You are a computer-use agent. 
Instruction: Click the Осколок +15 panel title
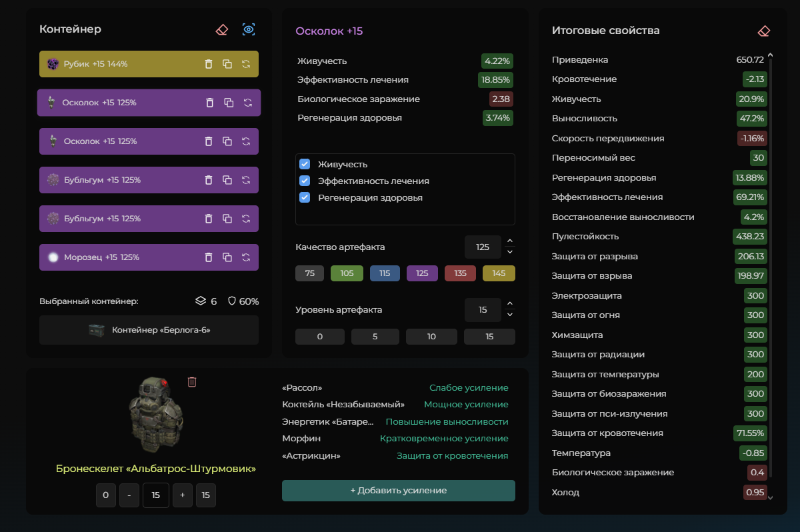329,31
